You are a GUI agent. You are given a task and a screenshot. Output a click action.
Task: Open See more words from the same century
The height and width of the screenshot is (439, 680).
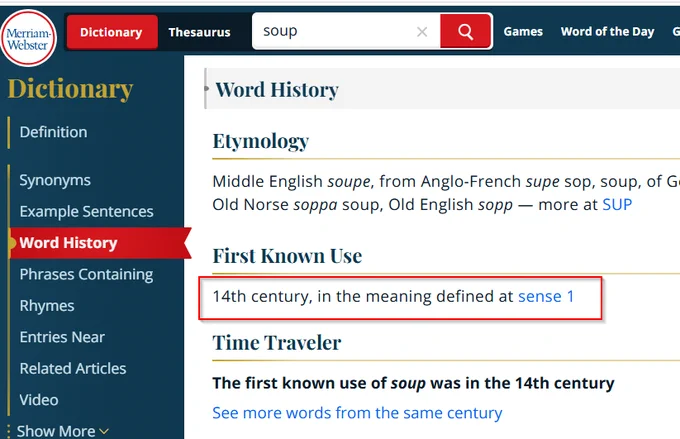click(357, 413)
